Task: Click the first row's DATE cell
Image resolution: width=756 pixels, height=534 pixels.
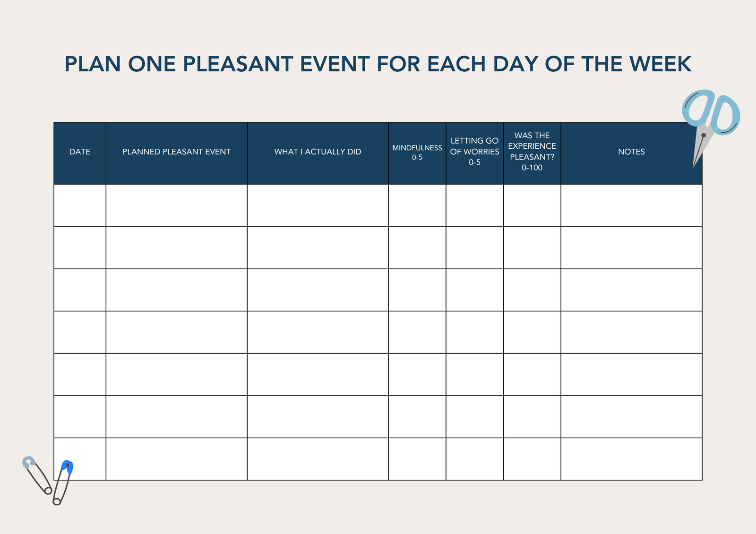Action: pyautogui.click(x=80, y=205)
